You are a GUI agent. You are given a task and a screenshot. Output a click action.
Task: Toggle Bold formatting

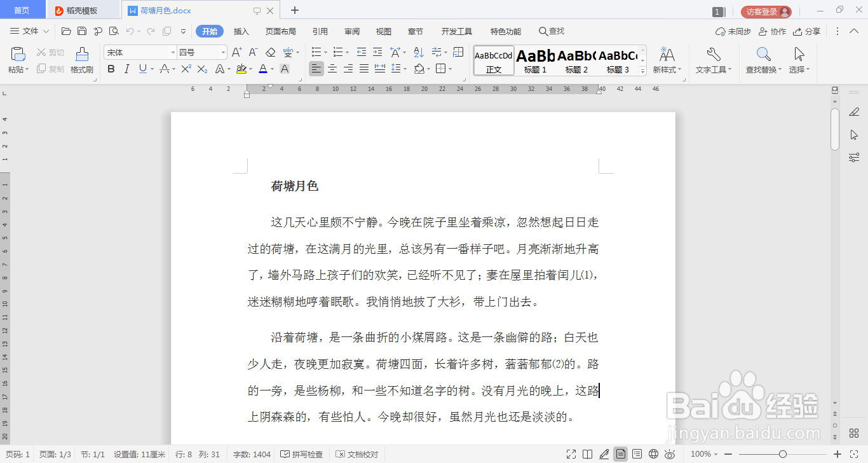111,69
